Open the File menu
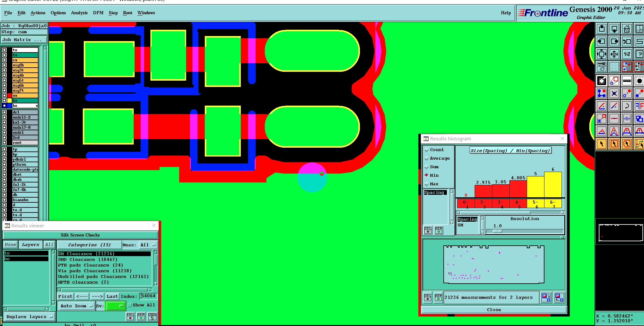 (x=8, y=13)
